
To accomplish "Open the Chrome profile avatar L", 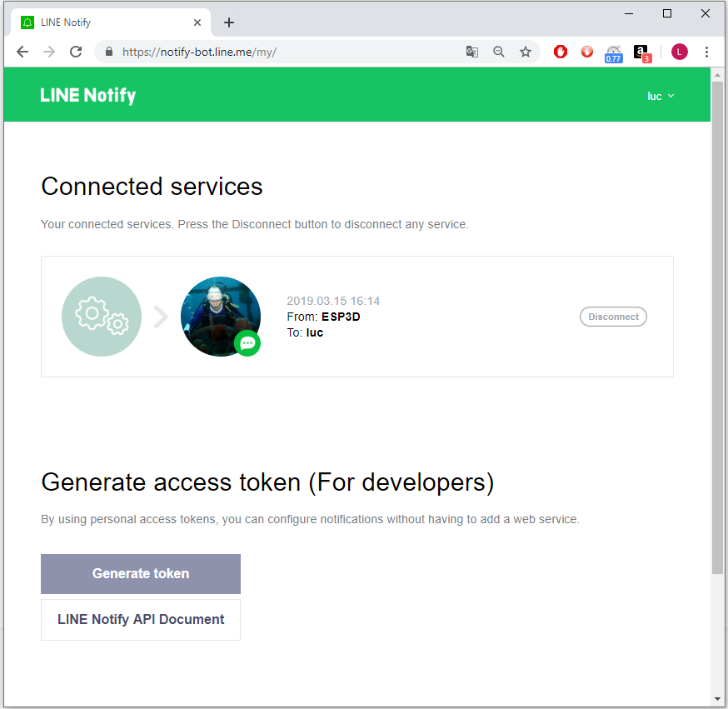I will point(680,52).
